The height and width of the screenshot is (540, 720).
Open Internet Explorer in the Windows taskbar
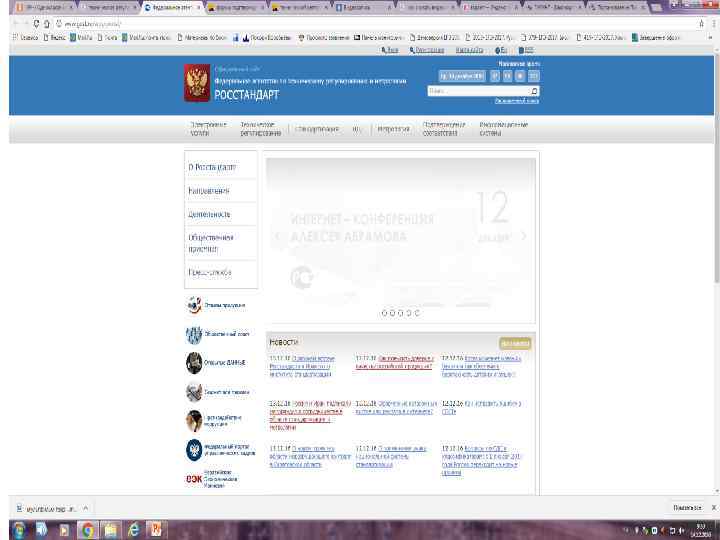133,530
